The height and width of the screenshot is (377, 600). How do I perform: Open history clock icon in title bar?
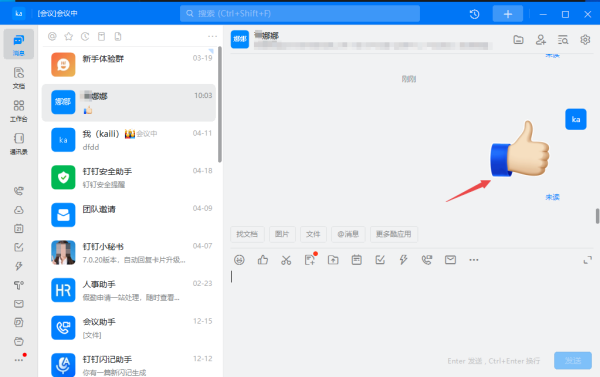tap(474, 14)
